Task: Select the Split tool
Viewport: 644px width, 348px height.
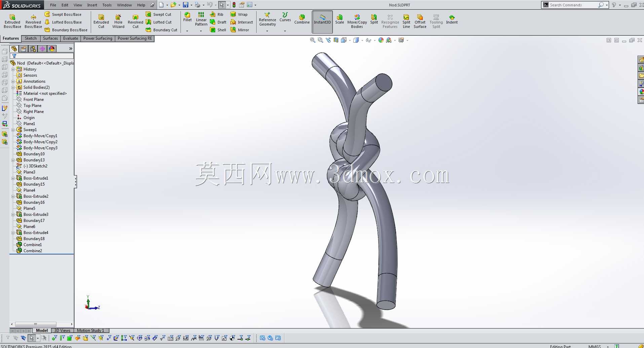Action: point(374,19)
